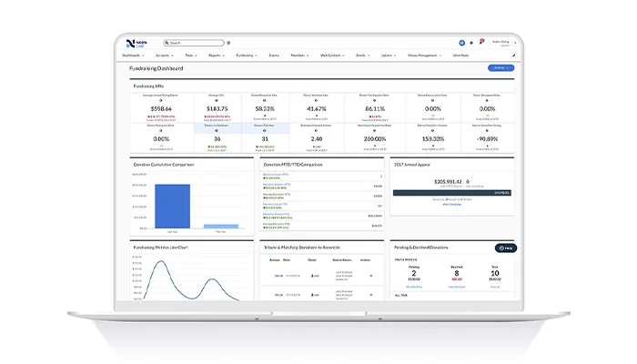Click info icon above 41.67% KPI
This screenshot has height=364, width=637.
coord(316,100)
